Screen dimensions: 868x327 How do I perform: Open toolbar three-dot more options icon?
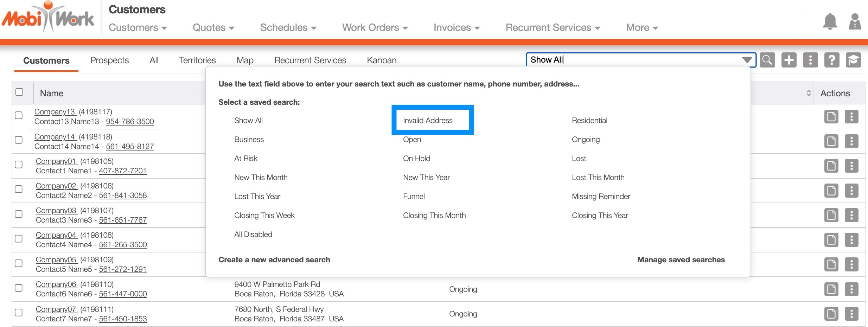(810, 60)
